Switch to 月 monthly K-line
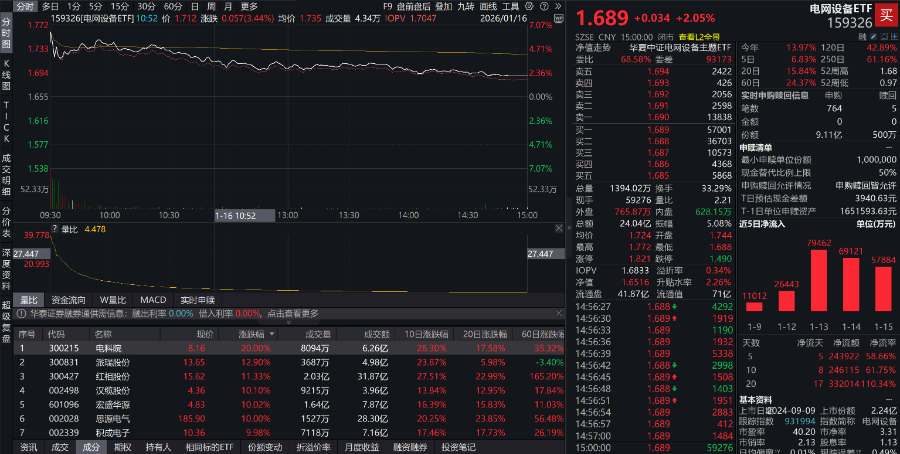Screen dimensions: 900x454 point(228,6)
